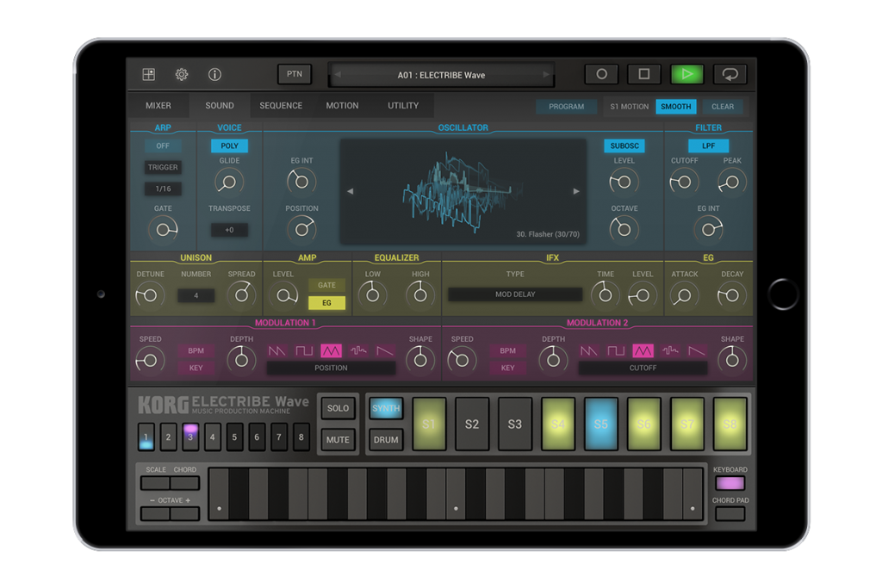The width and height of the screenshot is (882, 588).
Task: Select triangle wave in Modulation 2
Action: 643,350
